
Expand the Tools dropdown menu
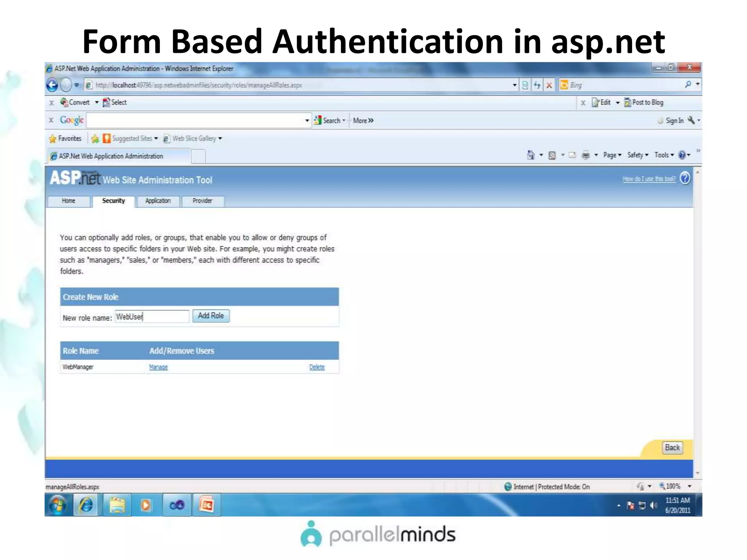click(x=664, y=155)
